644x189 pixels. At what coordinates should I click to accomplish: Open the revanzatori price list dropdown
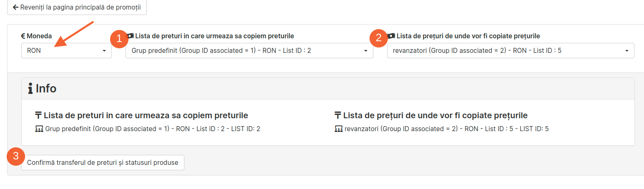point(511,50)
